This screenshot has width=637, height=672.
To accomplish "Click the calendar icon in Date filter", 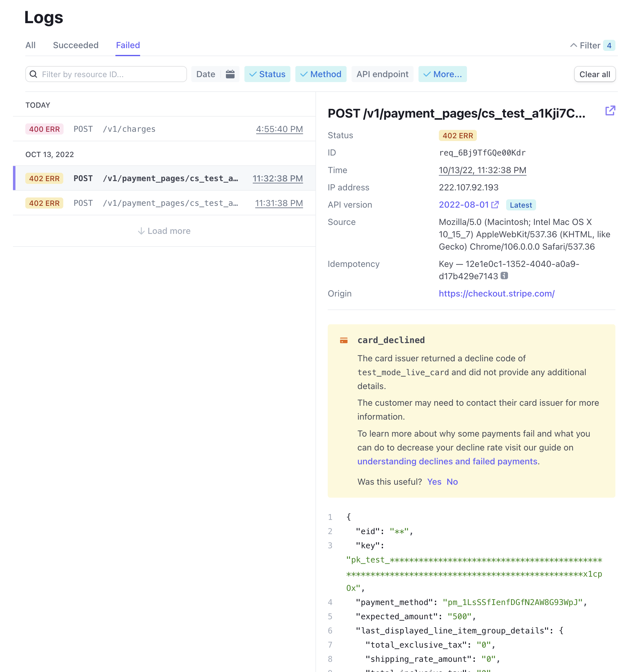I will point(230,74).
